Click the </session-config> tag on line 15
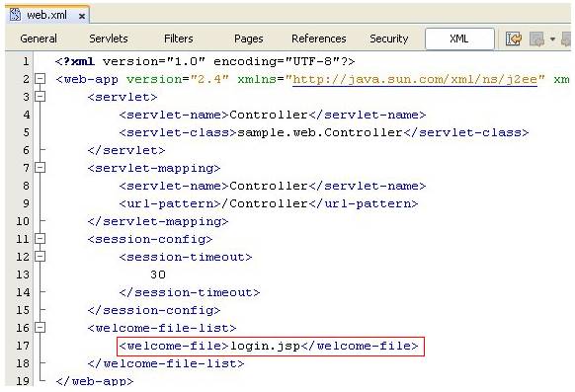 pyautogui.click(x=154, y=310)
